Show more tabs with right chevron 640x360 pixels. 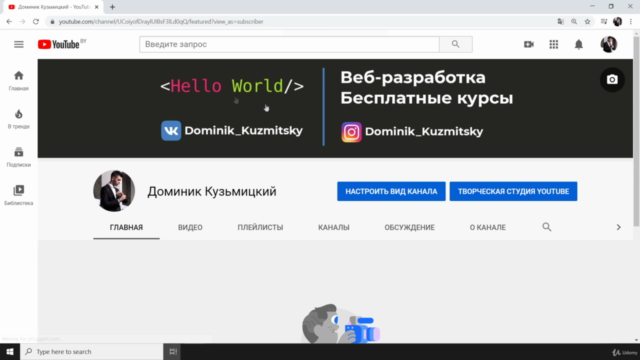click(x=618, y=227)
